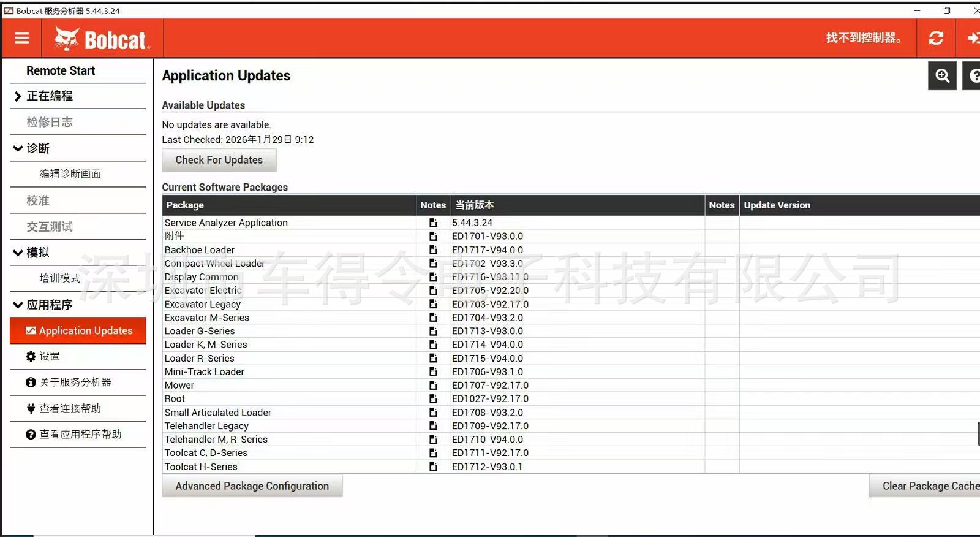The image size is (980, 537).
Task: Click the 当前版本 column header
Action: [578, 205]
